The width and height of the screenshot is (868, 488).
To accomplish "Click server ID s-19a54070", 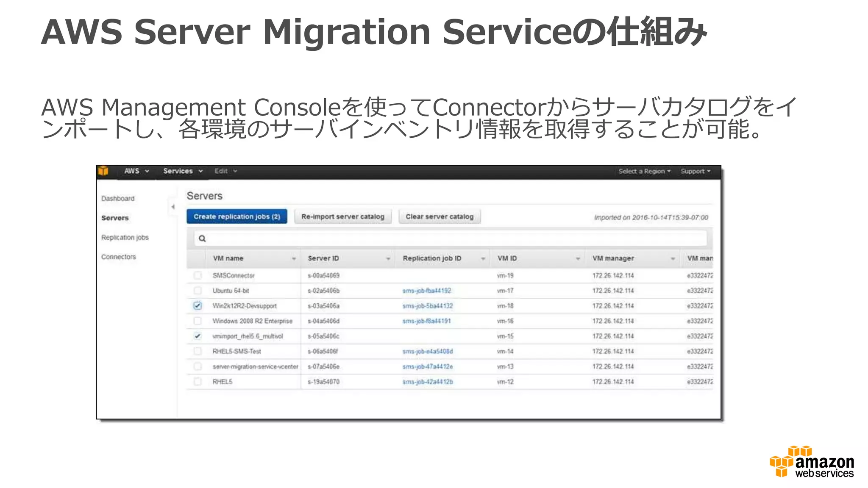I will coord(323,382).
